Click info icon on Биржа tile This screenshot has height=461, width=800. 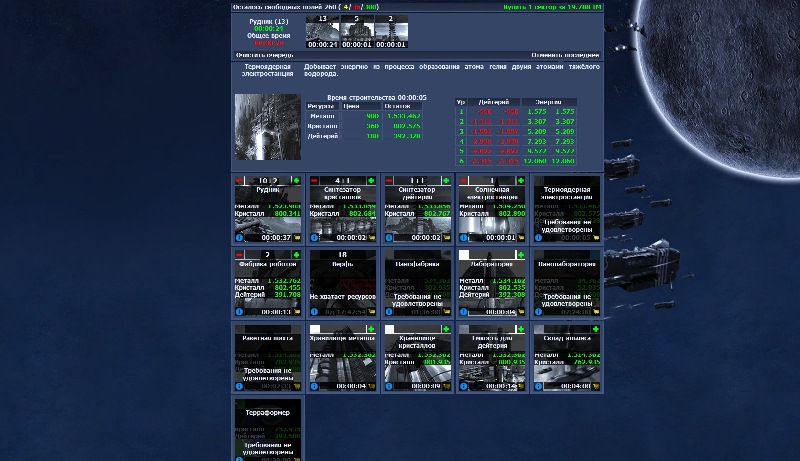coord(313,312)
